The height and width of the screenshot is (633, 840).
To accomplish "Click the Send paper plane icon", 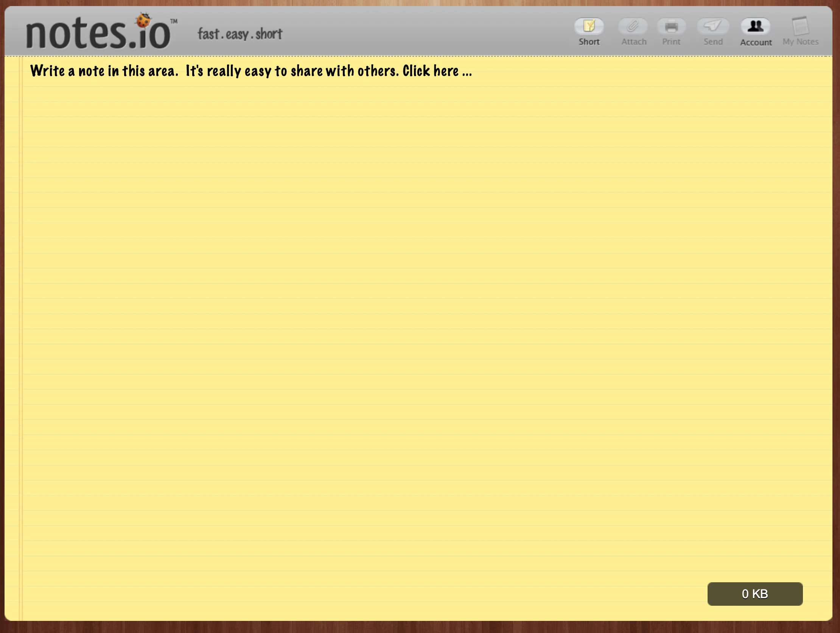I will (x=713, y=26).
